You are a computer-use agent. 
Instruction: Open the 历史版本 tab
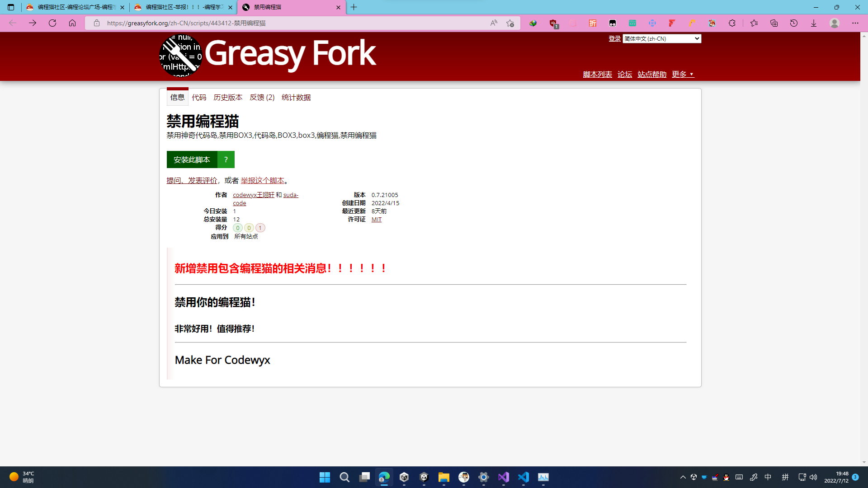(228, 97)
